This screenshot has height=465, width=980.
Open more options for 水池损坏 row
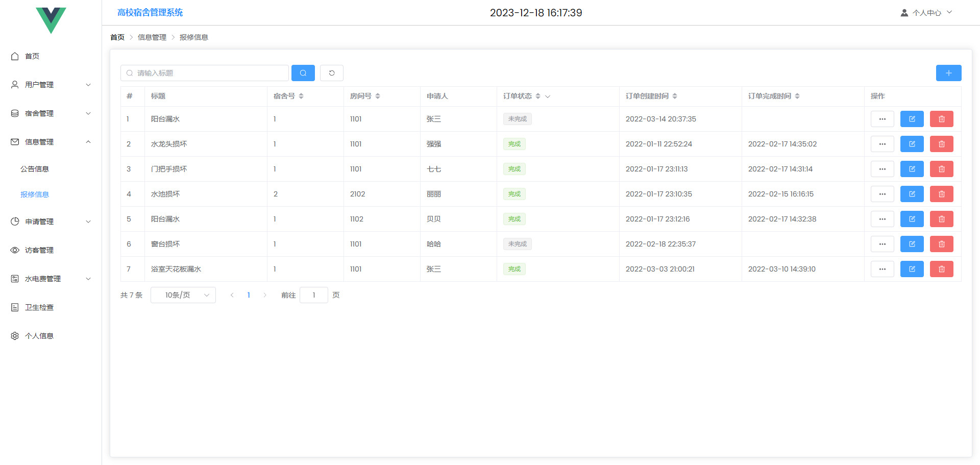point(882,194)
